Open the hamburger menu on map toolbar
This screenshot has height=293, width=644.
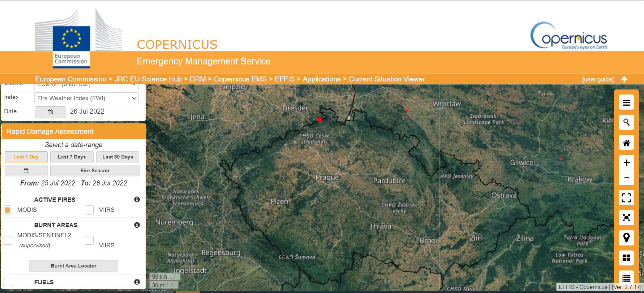tap(626, 103)
